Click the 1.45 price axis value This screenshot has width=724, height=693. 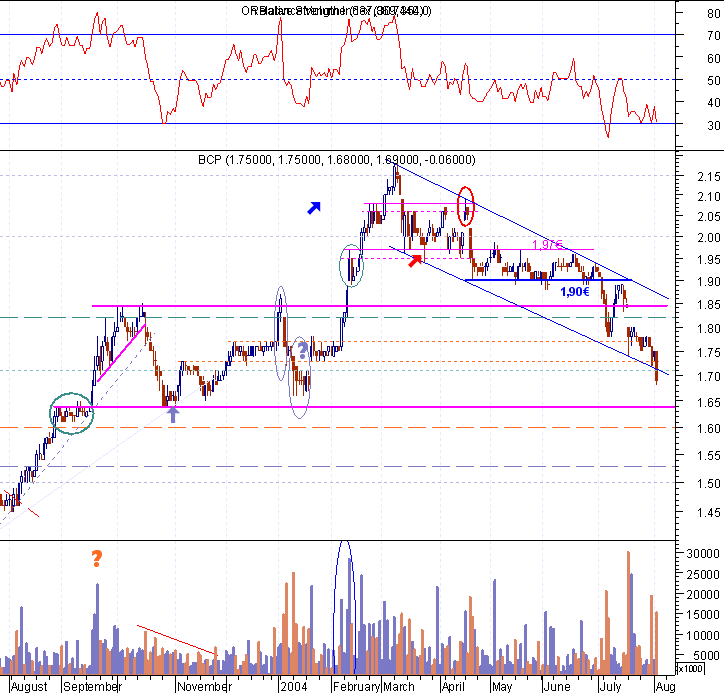709,512
